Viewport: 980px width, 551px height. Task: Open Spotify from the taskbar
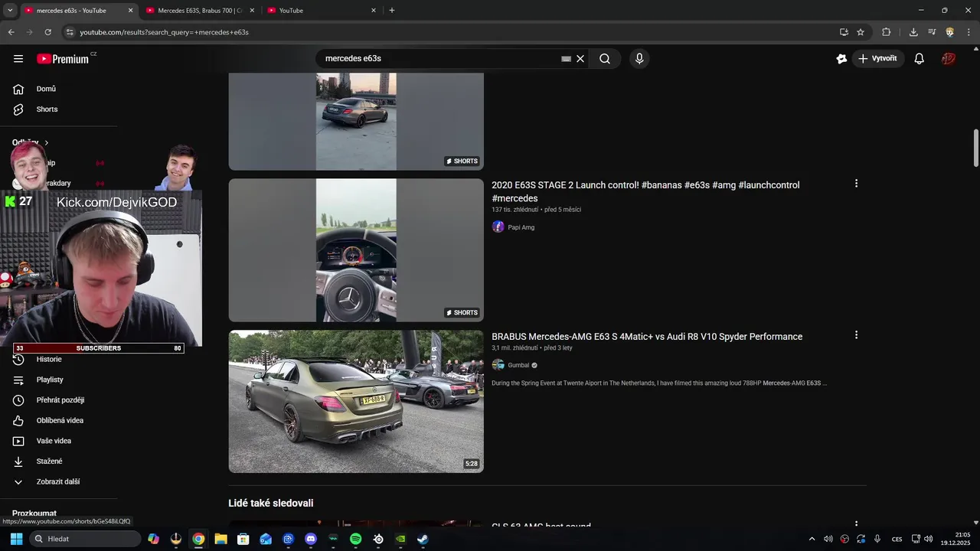[x=355, y=539]
